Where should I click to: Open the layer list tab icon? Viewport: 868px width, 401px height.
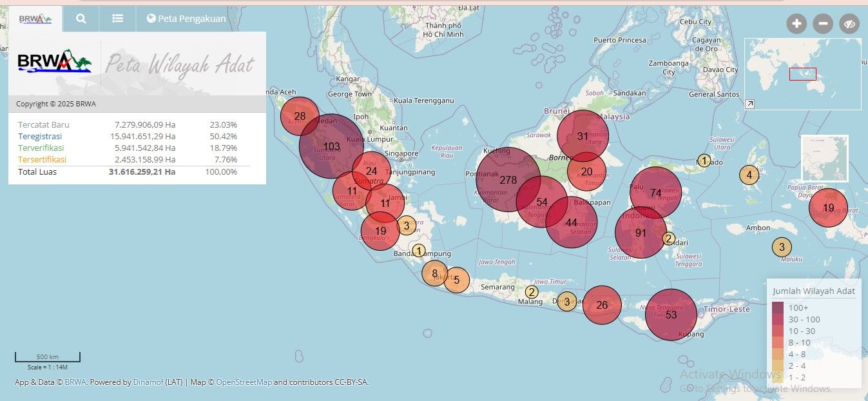pyautogui.click(x=117, y=19)
